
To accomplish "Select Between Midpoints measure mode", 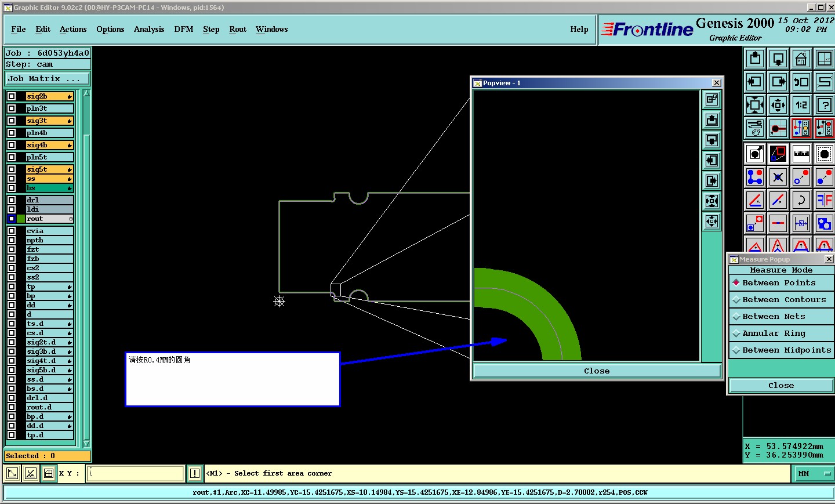I will 781,350.
